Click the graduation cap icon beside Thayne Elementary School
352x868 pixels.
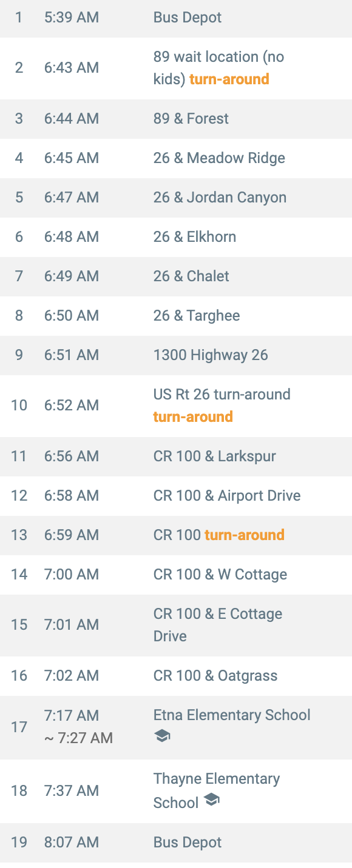tap(211, 801)
